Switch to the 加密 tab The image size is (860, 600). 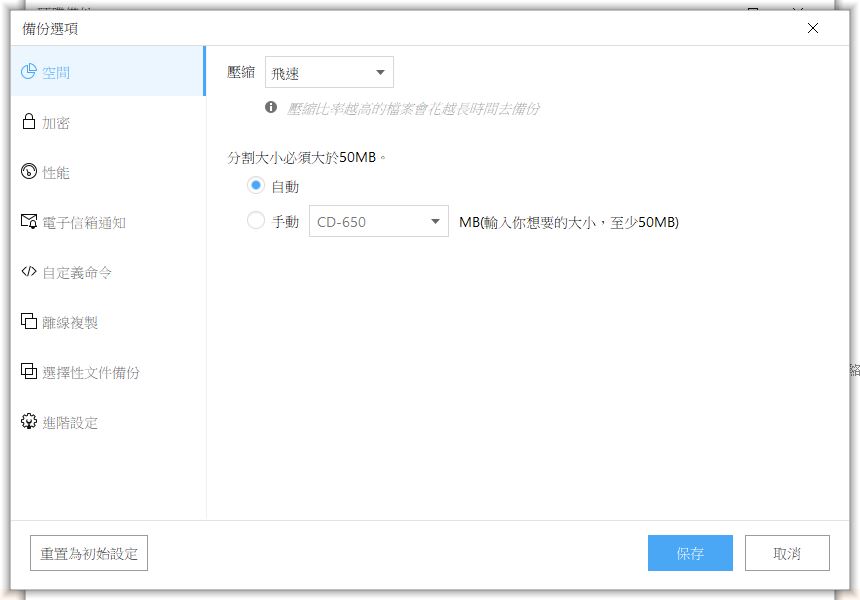(108, 122)
